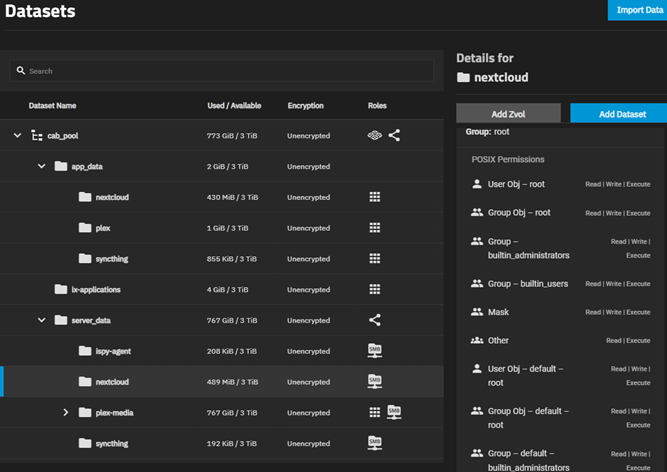Click the apps role icon for plex
The width and height of the screenshot is (667, 472).
375,228
